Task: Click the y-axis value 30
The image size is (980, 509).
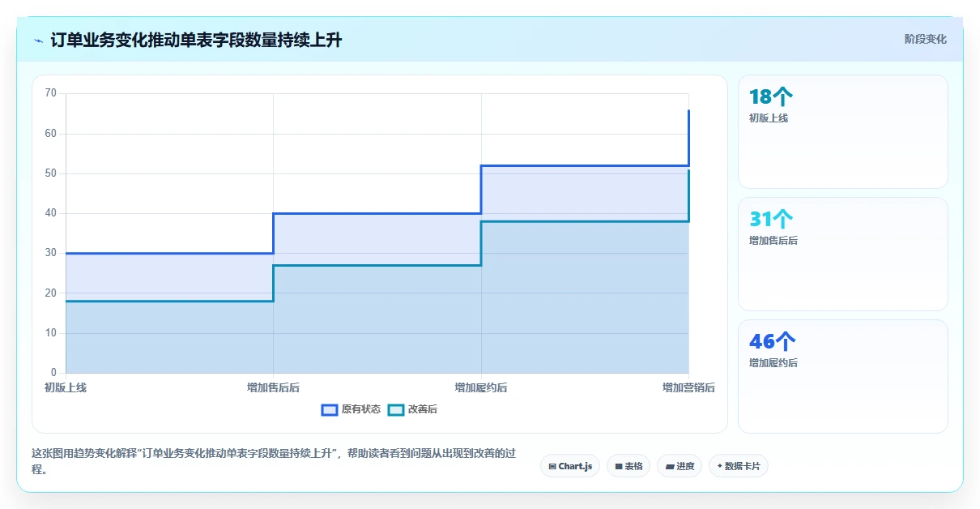Action: tap(50, 253)
